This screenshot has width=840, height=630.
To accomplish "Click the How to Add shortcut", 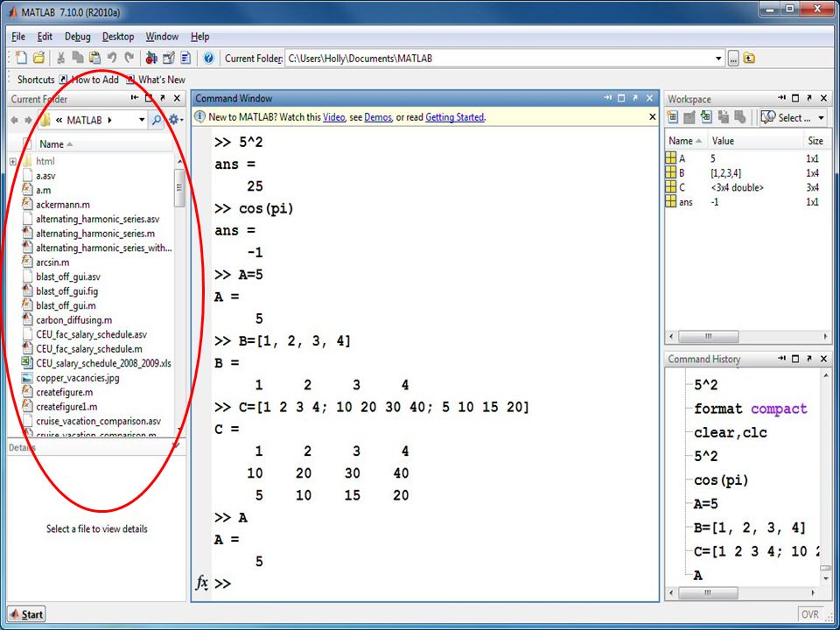I will 89,80.
